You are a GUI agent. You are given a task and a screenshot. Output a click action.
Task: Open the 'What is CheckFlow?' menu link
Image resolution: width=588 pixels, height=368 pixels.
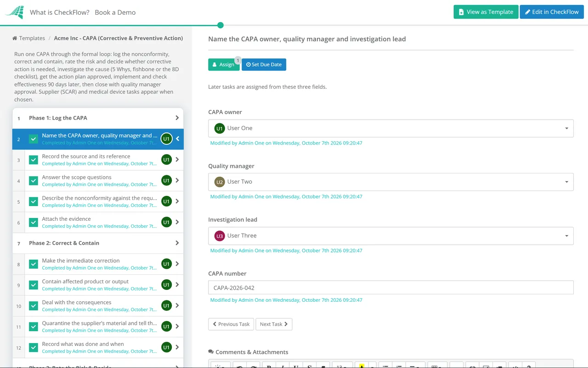(x=60, y=12)
